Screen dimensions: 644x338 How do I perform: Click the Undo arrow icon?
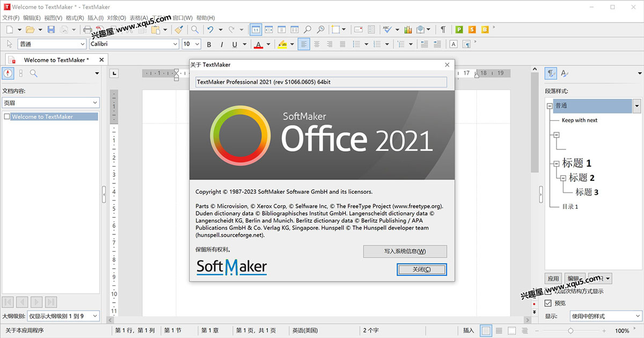click(211, 30)
